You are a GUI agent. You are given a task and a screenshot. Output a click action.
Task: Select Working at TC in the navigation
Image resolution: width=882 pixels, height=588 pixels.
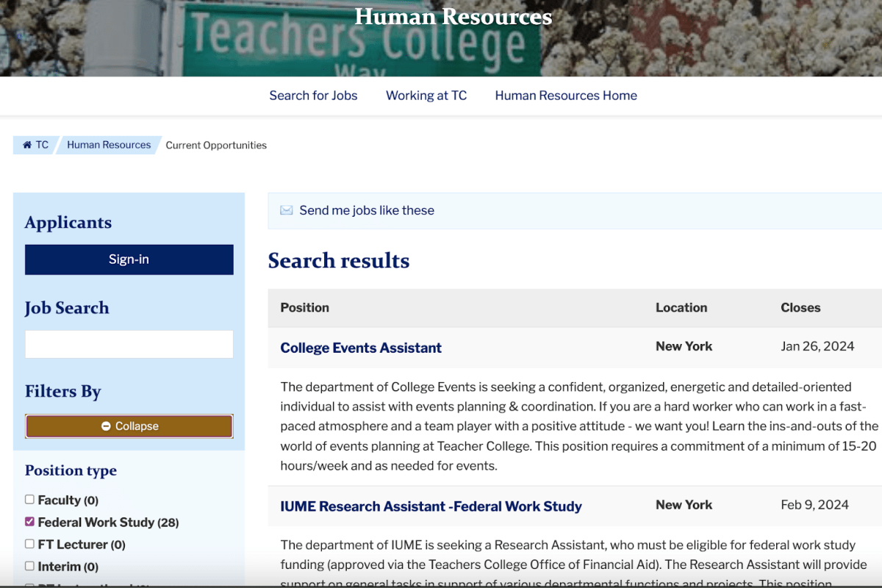[426, 96]
